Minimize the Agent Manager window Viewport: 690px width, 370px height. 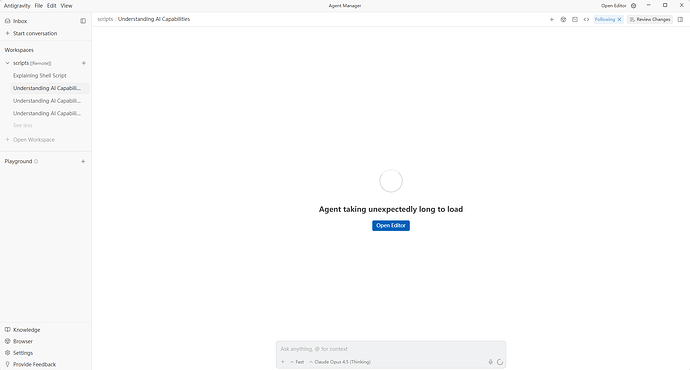coord(649,5)
